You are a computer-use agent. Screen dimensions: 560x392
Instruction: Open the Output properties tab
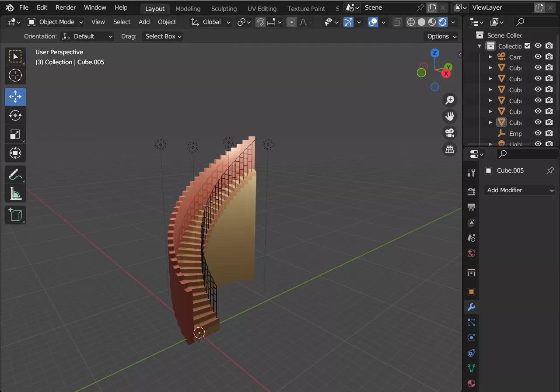[471, 207]
